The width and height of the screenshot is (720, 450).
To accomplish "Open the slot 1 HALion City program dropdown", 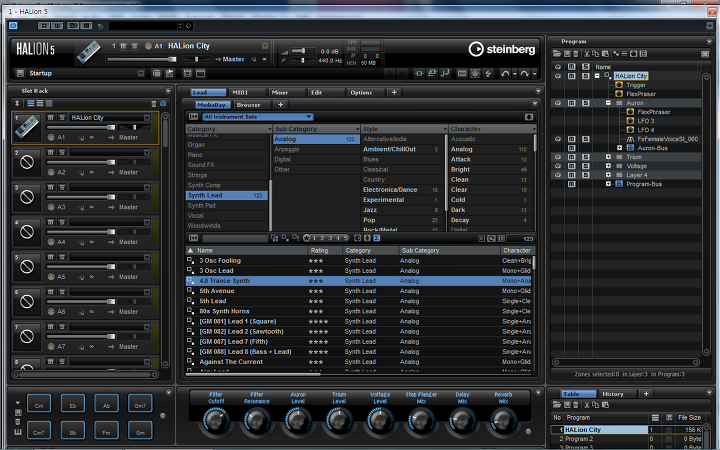I will click(147, 118).
